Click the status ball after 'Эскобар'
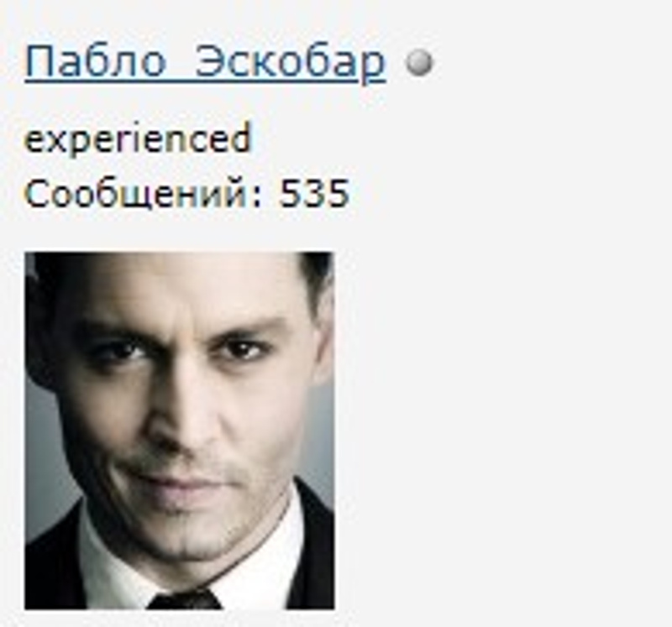672x627 pixels. click(419, 63)
